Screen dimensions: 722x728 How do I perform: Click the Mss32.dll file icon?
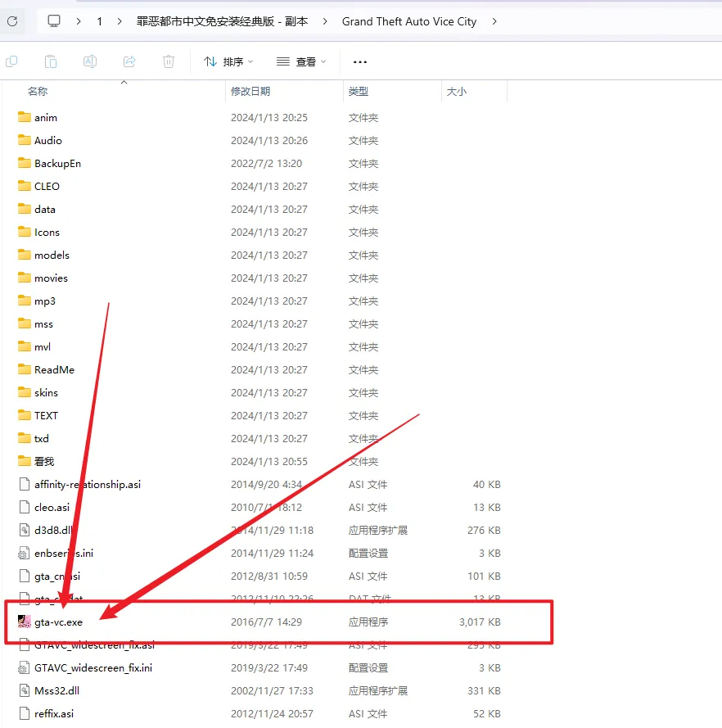pyautogui.click(x=24, y=690)
